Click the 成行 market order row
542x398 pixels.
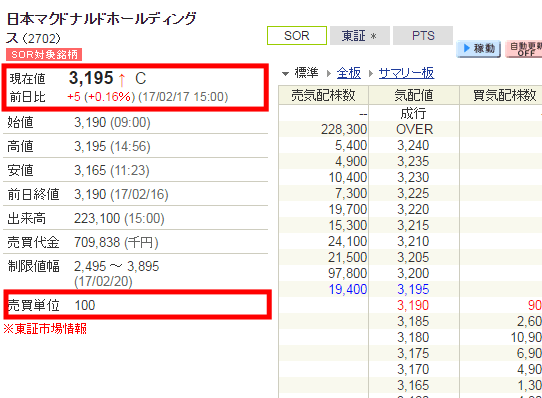[x=413, y=113]
